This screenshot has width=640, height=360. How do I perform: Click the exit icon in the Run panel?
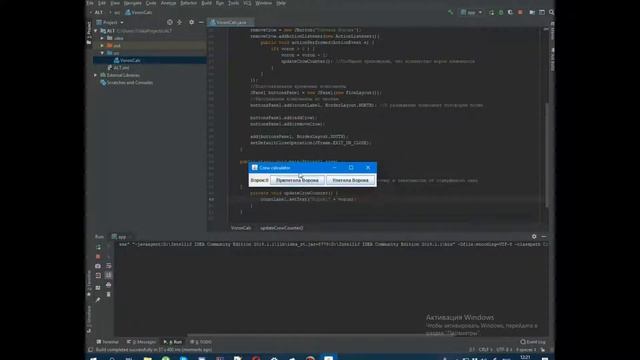coord(98,276)
